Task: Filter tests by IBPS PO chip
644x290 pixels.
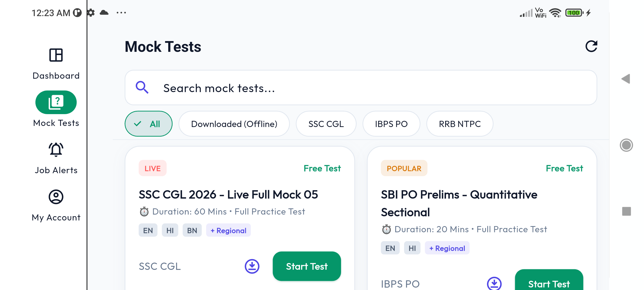Action: [x=391, y=124]
